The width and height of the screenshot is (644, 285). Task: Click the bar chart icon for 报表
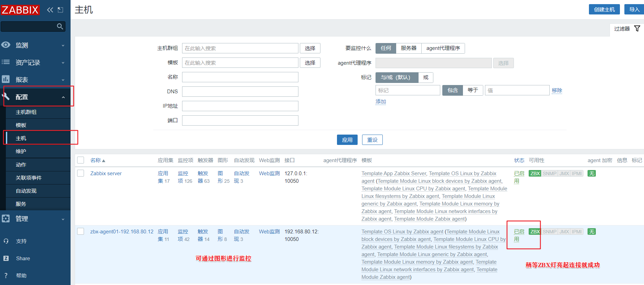6,79
